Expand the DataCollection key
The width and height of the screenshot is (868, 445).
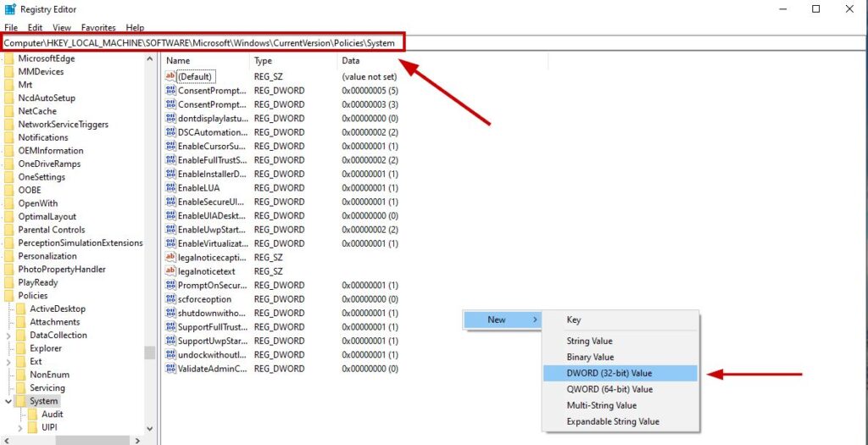click(8, 336)
